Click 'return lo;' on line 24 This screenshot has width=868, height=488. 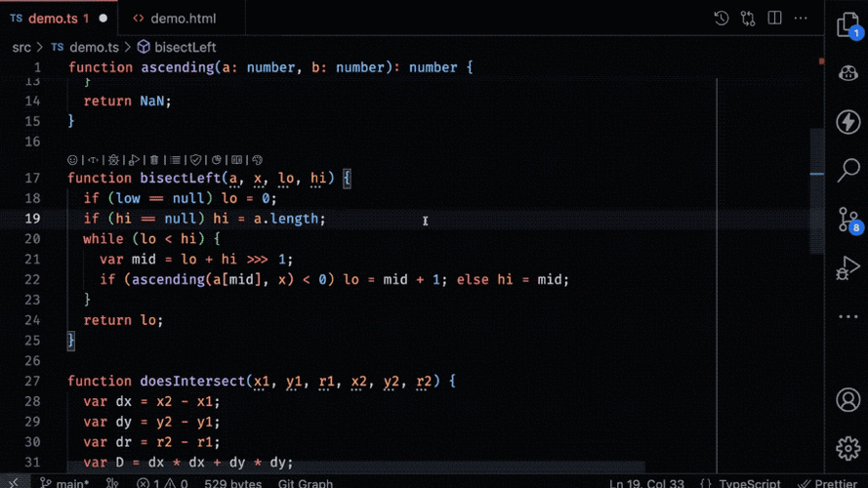pyautogui.click(x=123, y=320)
